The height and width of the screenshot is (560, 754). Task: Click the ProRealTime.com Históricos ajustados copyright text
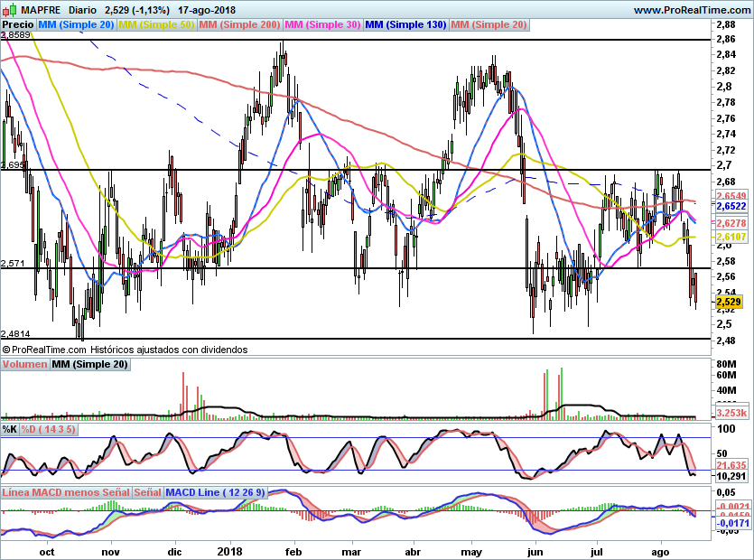125,350
